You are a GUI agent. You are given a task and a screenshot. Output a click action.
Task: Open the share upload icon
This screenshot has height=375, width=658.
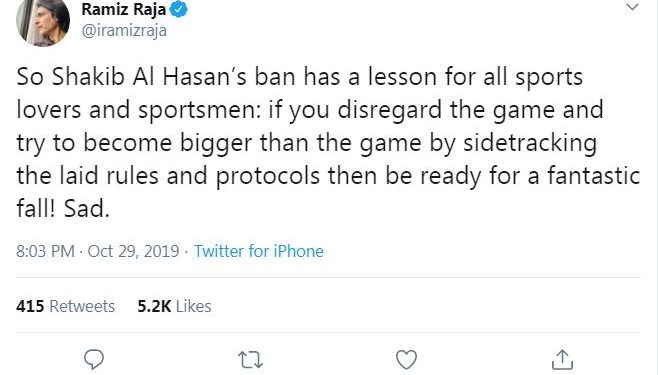coord(562,359)
